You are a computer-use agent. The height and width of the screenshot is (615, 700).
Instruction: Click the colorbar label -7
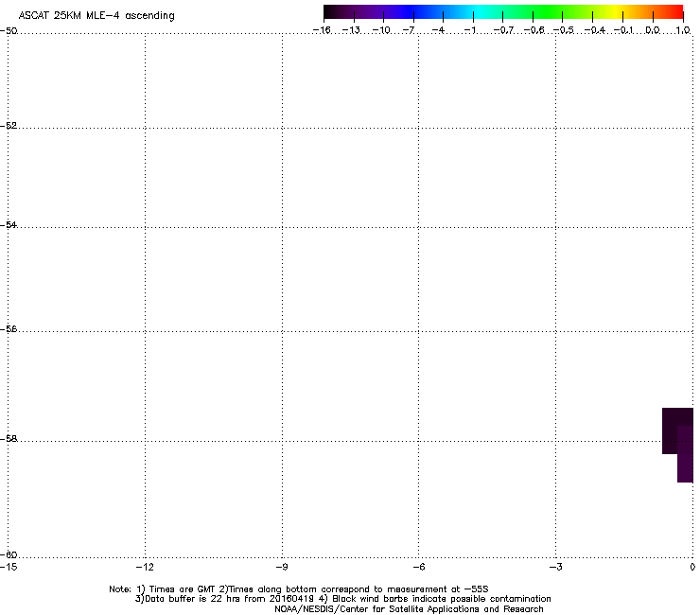(x=409, y=30)
